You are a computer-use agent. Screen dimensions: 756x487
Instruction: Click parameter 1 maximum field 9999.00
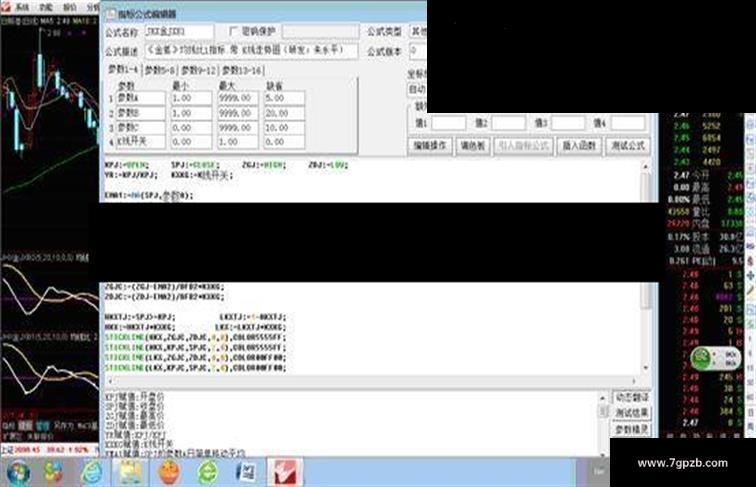238,98
